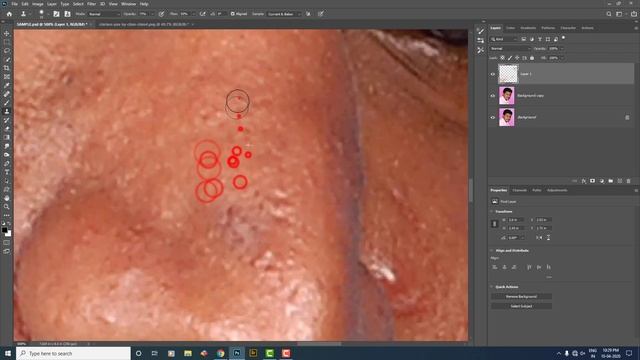Add a layer style with the fx icon
Viewport: 640px width, 360px height.
click(x=584, y=181)
